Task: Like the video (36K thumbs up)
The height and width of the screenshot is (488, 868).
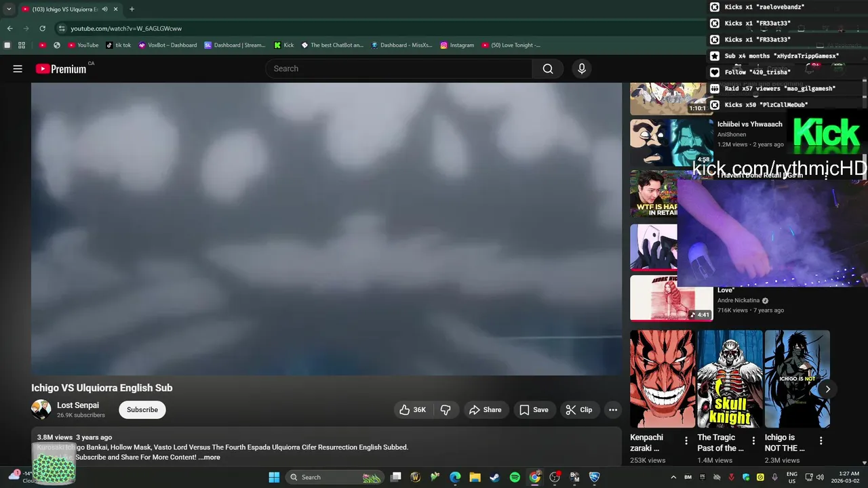Action: tap(412, 409)
